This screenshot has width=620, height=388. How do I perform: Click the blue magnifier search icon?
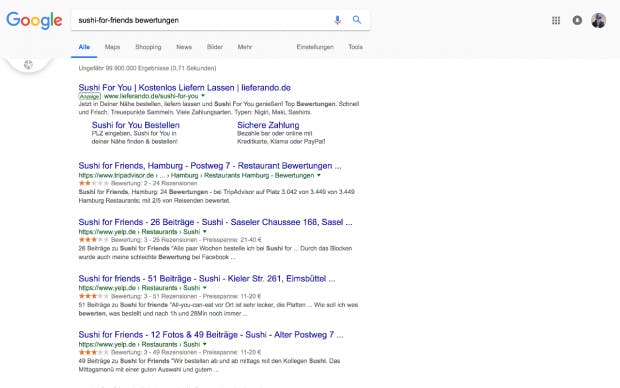[357, 20]
